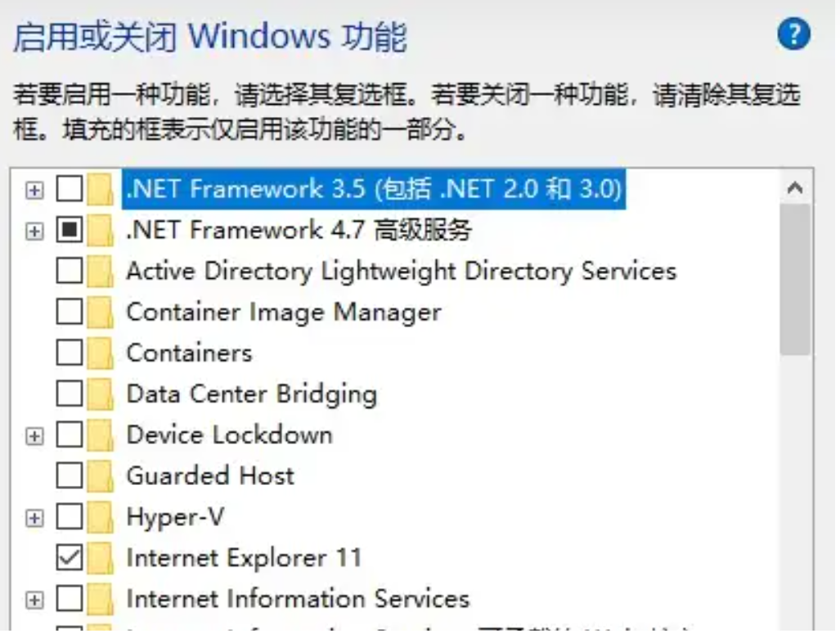Screen dimensions: 840x638
Task: Uncheck the Internet Explorer 11 checkbox
Action: point(70,558)
